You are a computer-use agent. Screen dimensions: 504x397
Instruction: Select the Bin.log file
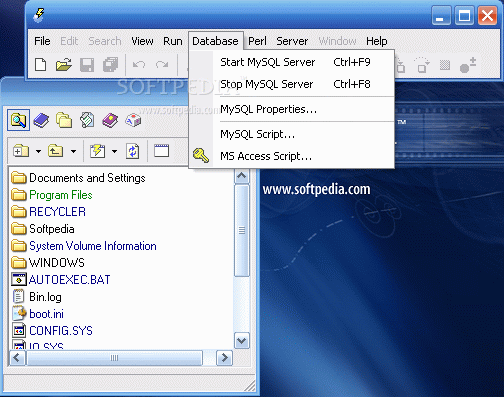37,297
